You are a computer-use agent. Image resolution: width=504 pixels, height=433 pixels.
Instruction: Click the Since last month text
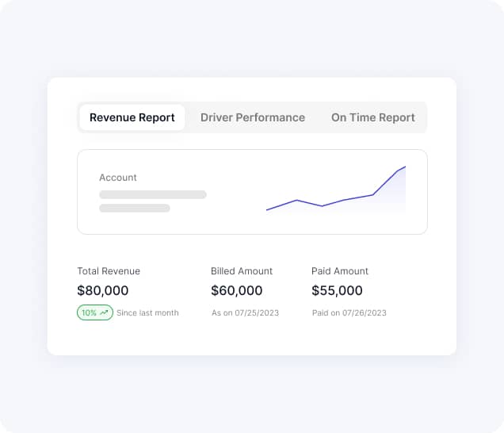point(147,312)
